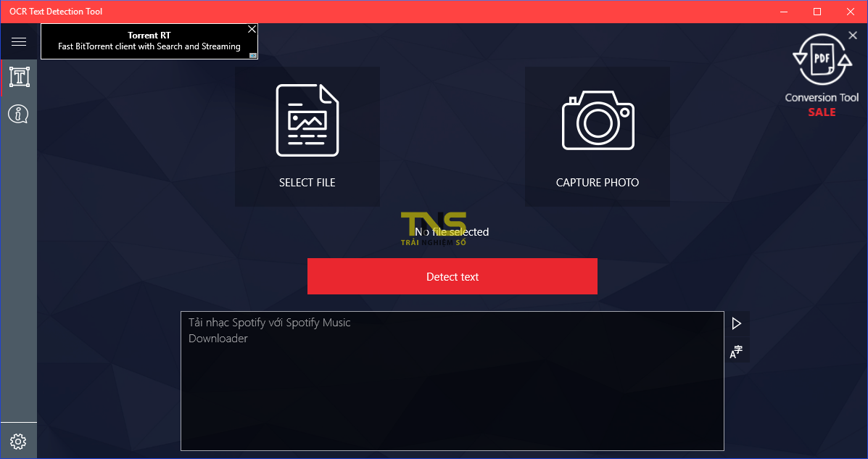Open the settings gear in sidebar
The width and height of the screenshot is (868, 459).
pos(19,441)
